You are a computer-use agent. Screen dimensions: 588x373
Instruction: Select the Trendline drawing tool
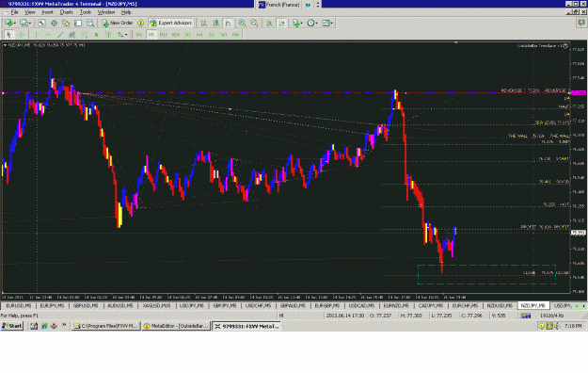(x=60, y=35)
